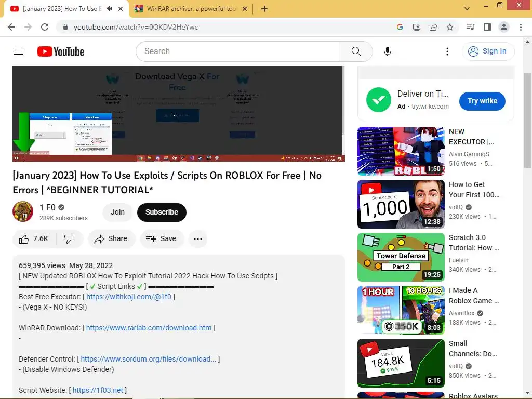
Task: Mute the YouTube tab audio icon
Action: click(x=109, y=9)
